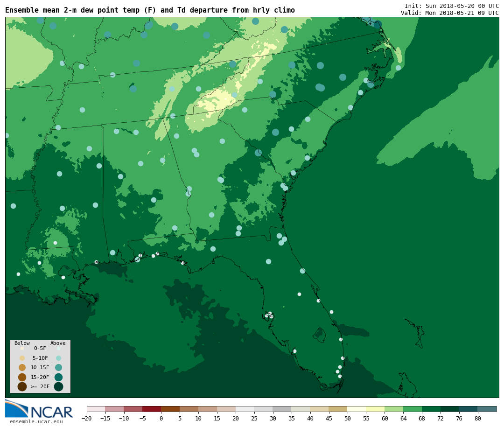This screenshot has width=504, height=427.
Task: Pick the 45 to 50 tan colorbar swatch
Action: tap(338, 409)
